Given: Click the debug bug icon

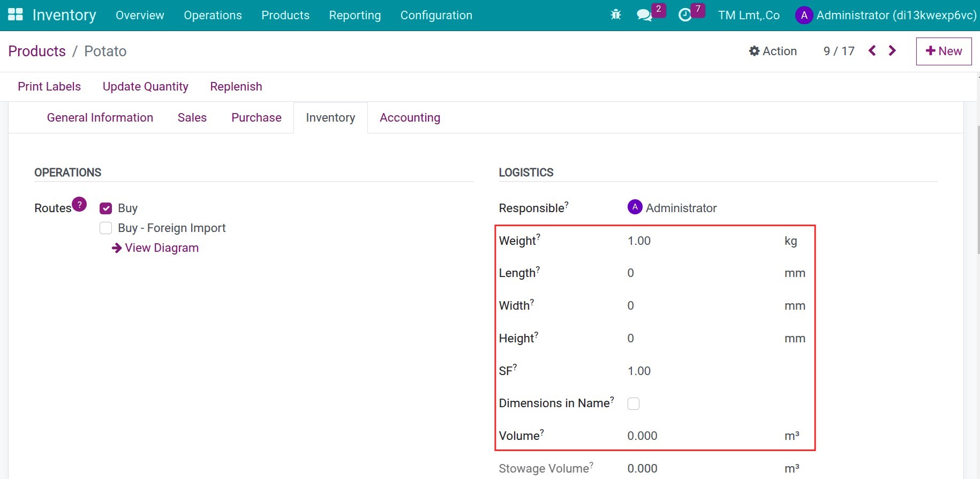Looking at the screenshot, I should pos(616,15).
